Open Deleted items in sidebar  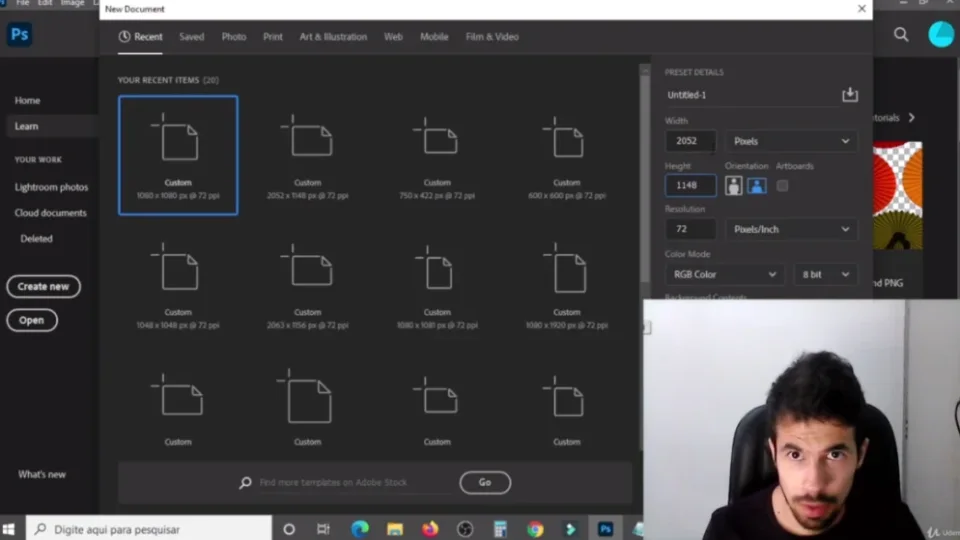(x=36, y=239)
